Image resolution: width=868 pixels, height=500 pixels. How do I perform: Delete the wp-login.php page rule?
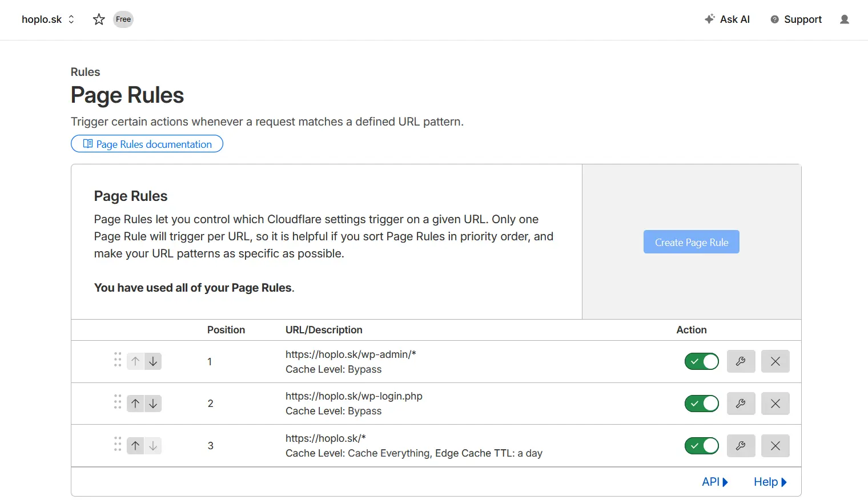pos(775,403)
